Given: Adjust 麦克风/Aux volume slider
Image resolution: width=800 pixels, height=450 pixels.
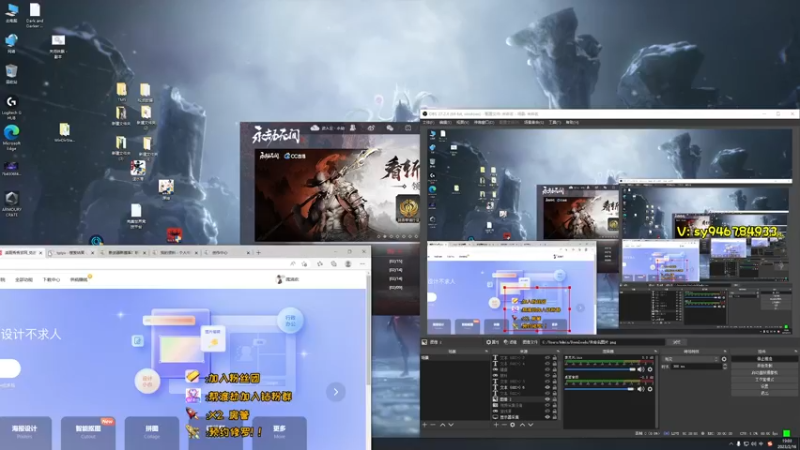Looking at the screenshot, I should (600, 369).
